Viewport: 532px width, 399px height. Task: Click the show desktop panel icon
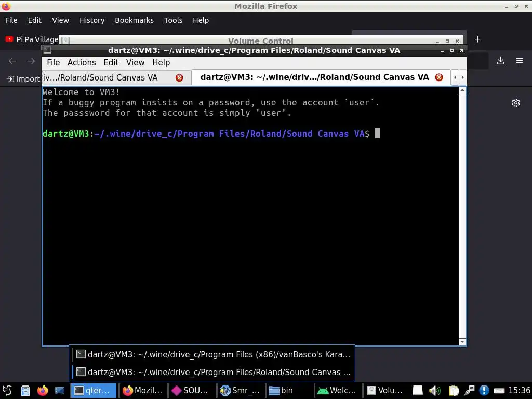(59, 391)
